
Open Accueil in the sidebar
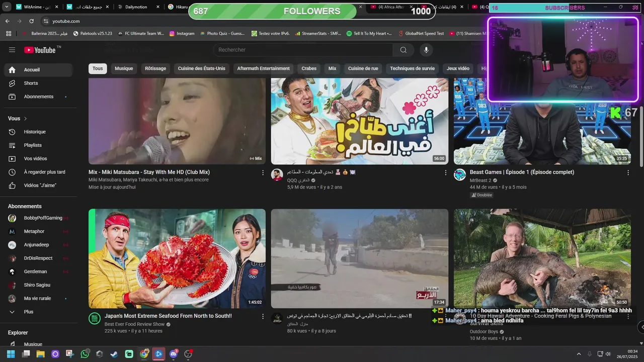click(x=38, y=70)
